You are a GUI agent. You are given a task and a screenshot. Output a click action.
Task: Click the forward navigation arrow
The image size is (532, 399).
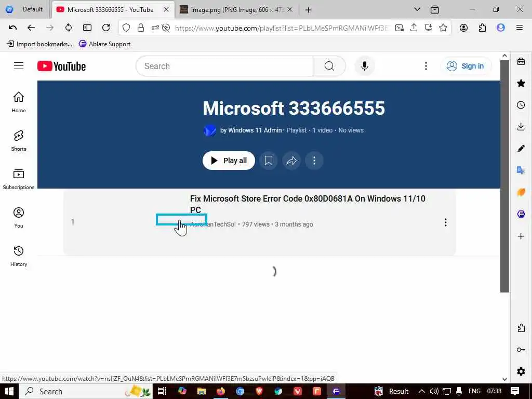tap(50, 28)
